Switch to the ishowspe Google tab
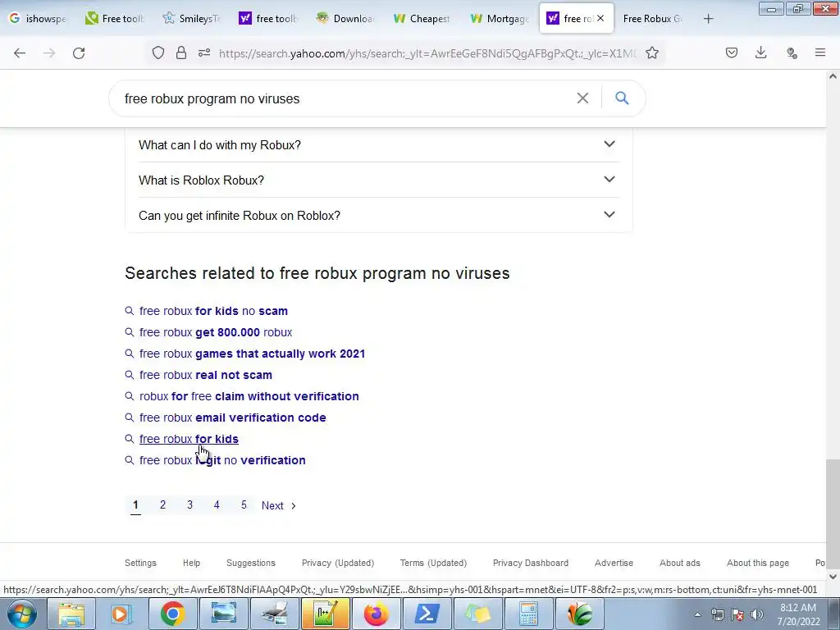 pyautogui.click(x=39, y=19)
